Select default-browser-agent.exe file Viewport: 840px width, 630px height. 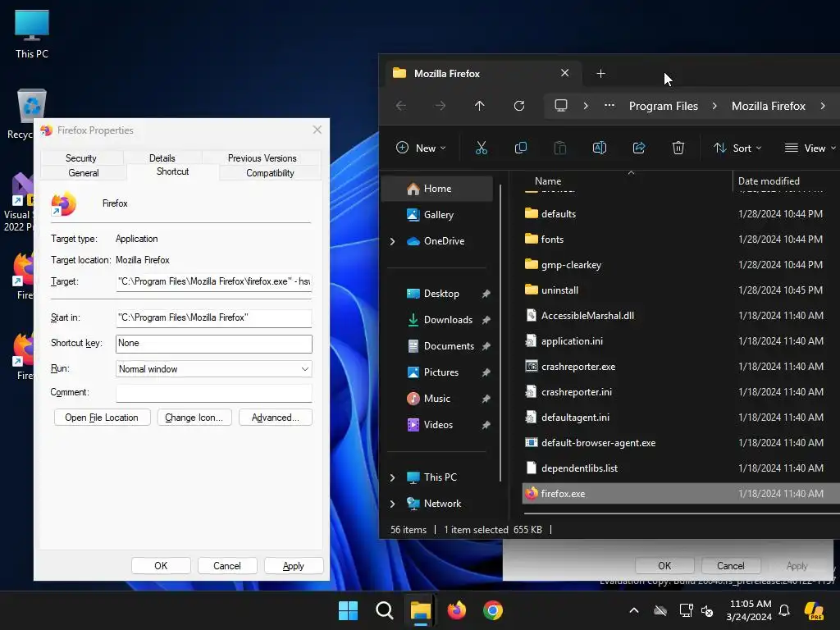click(681, 442)
